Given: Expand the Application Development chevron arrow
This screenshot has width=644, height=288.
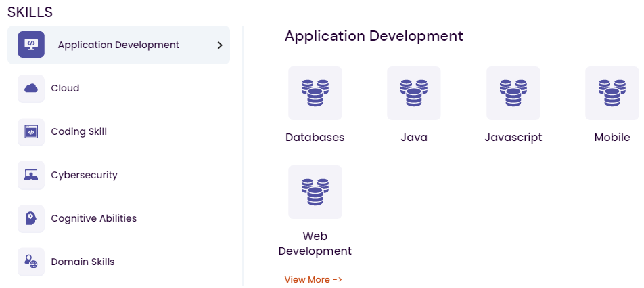Looking at the screenshot, I should 220,45.
